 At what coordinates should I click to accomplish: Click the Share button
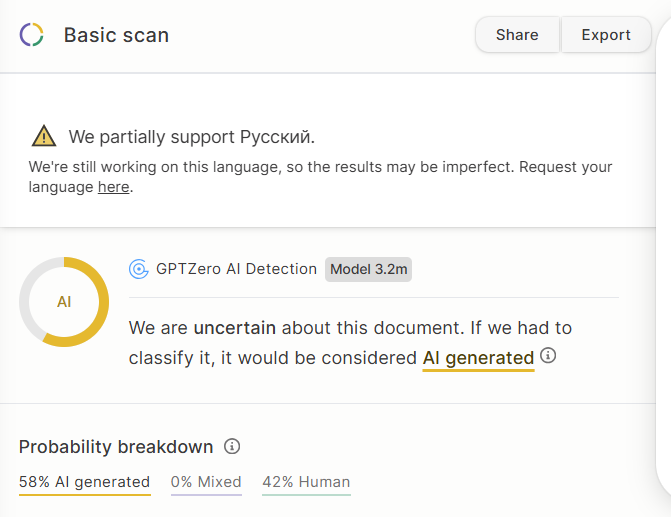[517, 35]
